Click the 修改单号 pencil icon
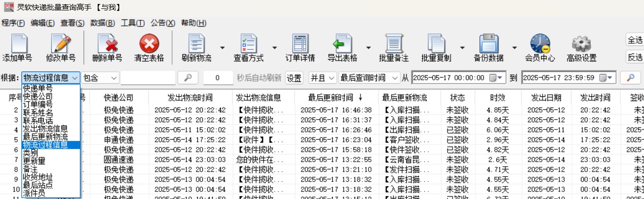The width and height of the screenshot is (644, 199). click(x=61, y=43)
